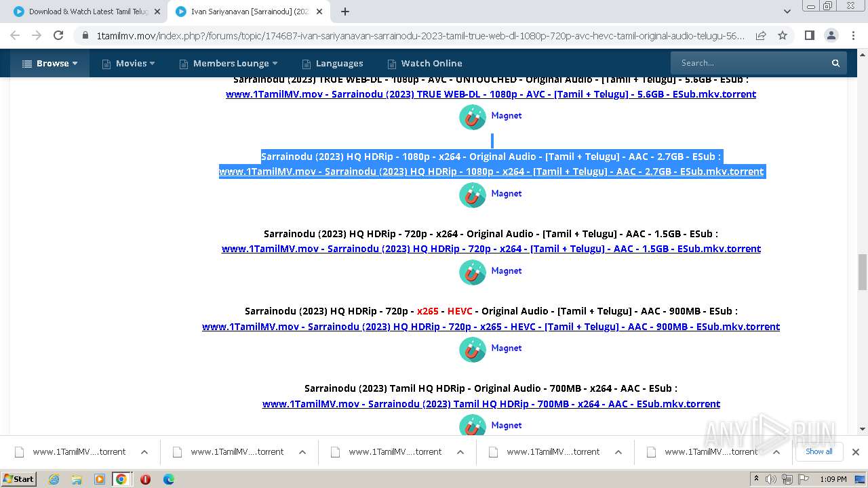Click the share page icon in address bar

(761, 35)
